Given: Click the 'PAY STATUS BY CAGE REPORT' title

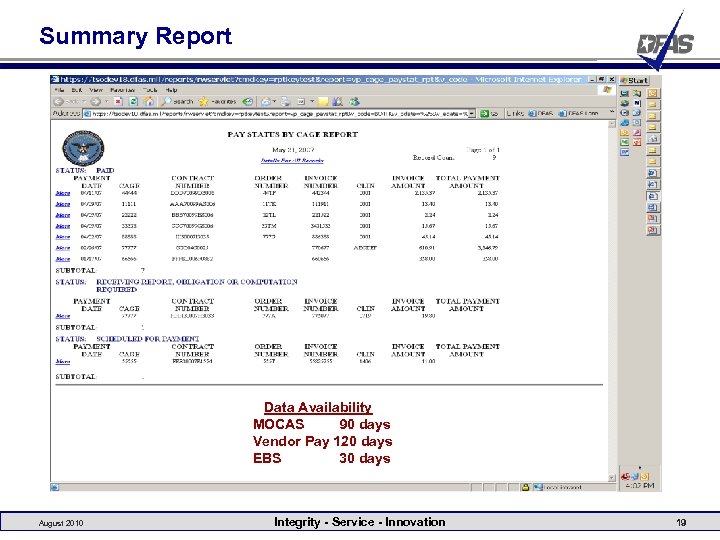Looking at the screenshot, I should [292, 135].
